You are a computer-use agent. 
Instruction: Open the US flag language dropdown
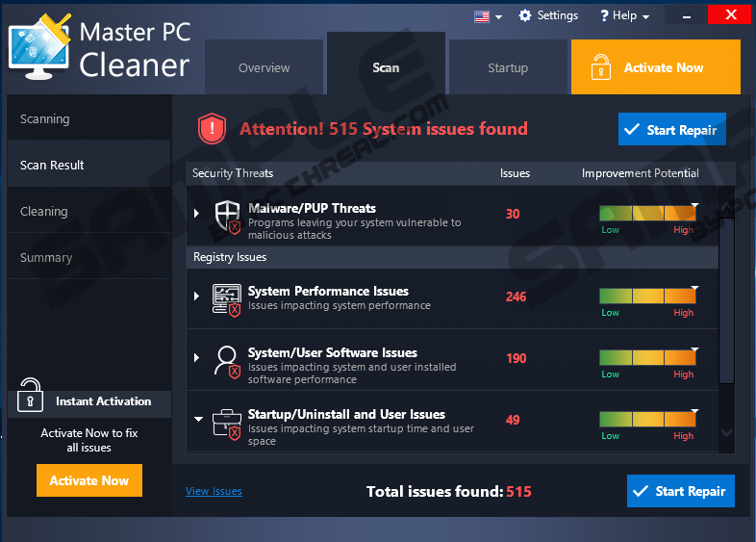[x=488, y=16]
